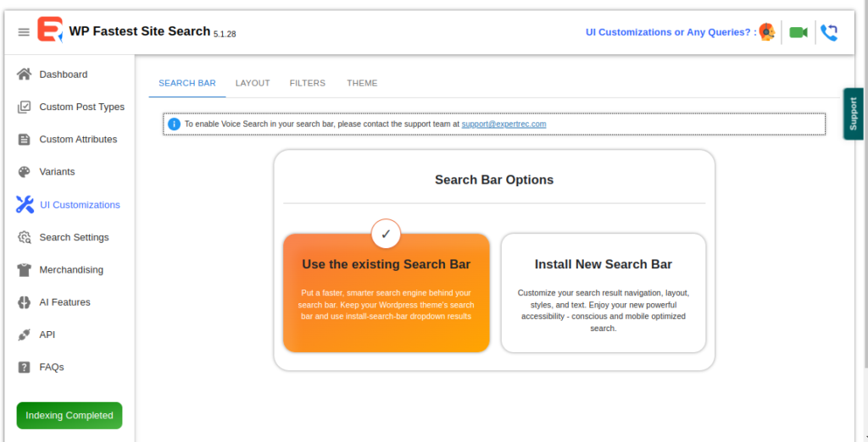Click the checkmark badge on selected card
Image resolution: width=868 pixels, height=442 pixels.
point(386,234)
